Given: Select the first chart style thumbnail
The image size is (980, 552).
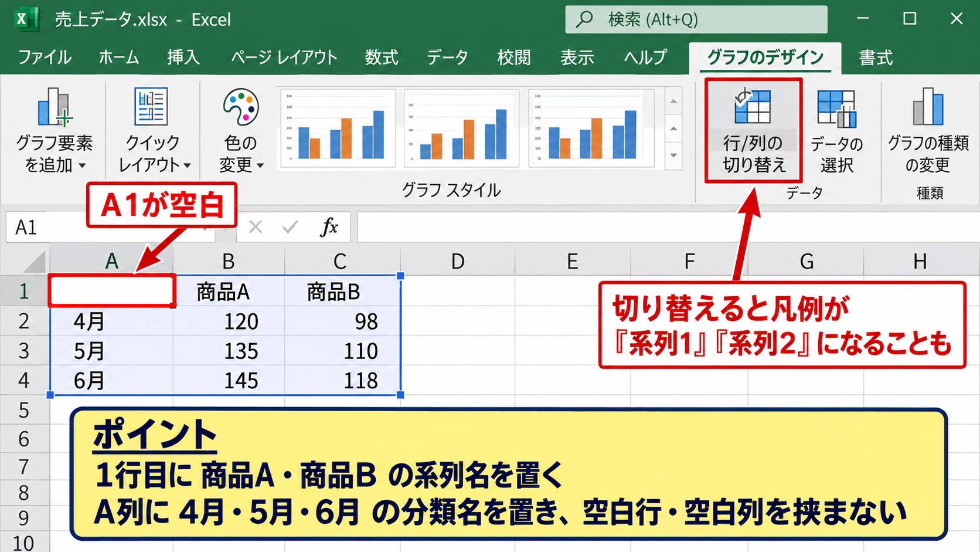Looking at the screenshot, I should pyautogui.click(x=338, y=128).
